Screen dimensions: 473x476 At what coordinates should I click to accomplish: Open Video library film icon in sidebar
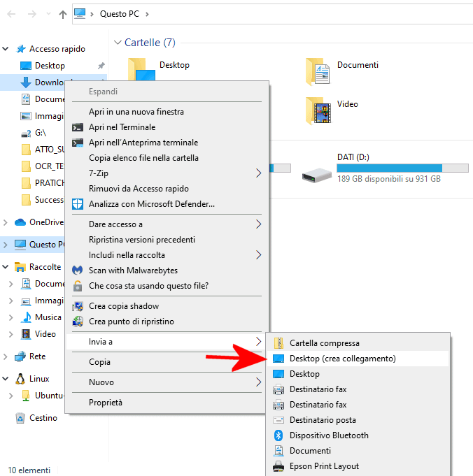pyautogui.click(x=26, y=334)
